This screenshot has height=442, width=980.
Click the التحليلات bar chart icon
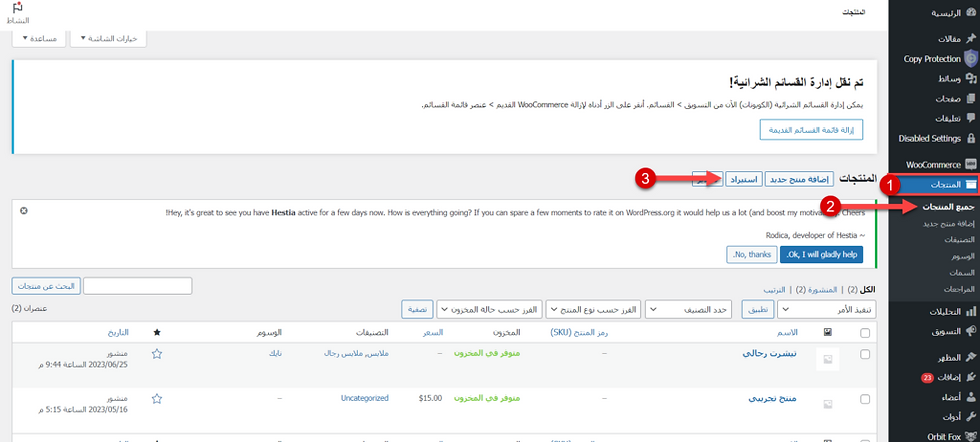pyautogui.click(x=971, y=311)
